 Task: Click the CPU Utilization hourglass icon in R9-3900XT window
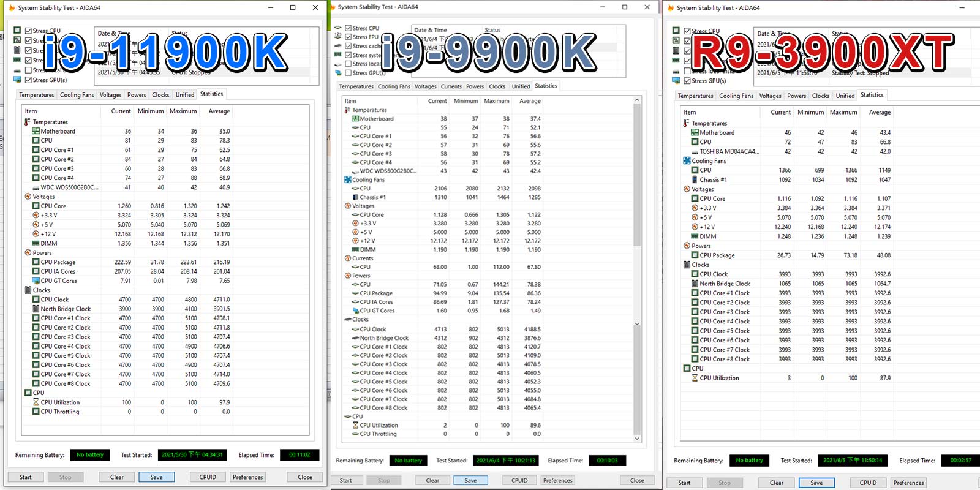[x=695, y=378]
